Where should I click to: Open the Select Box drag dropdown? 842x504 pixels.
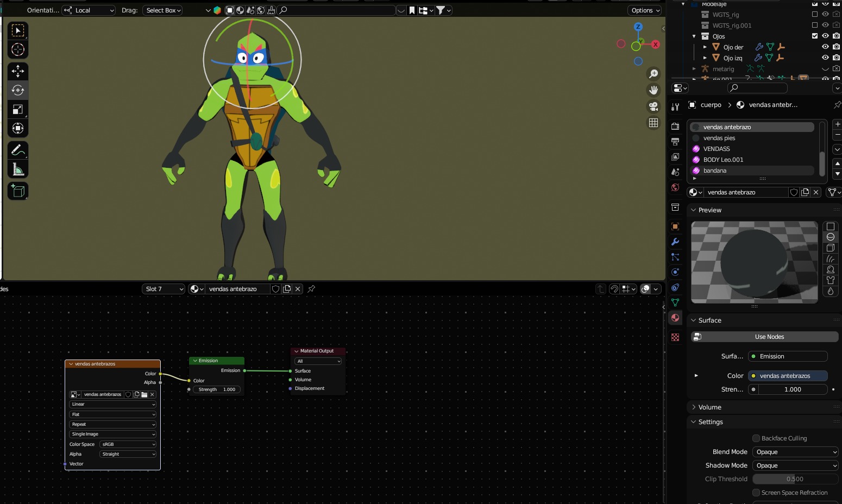pyautogui.click(x=162, y=10)
